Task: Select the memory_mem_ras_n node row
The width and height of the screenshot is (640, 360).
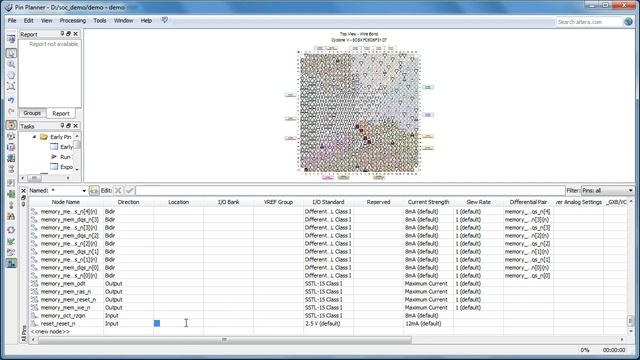Action: click(66, 291)
